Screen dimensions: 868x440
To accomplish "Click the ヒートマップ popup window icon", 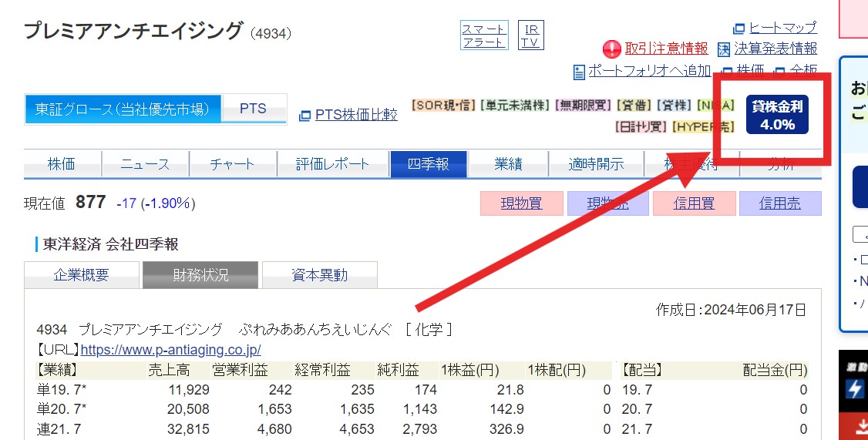I will pyautogui.click(x=739, y=29).
